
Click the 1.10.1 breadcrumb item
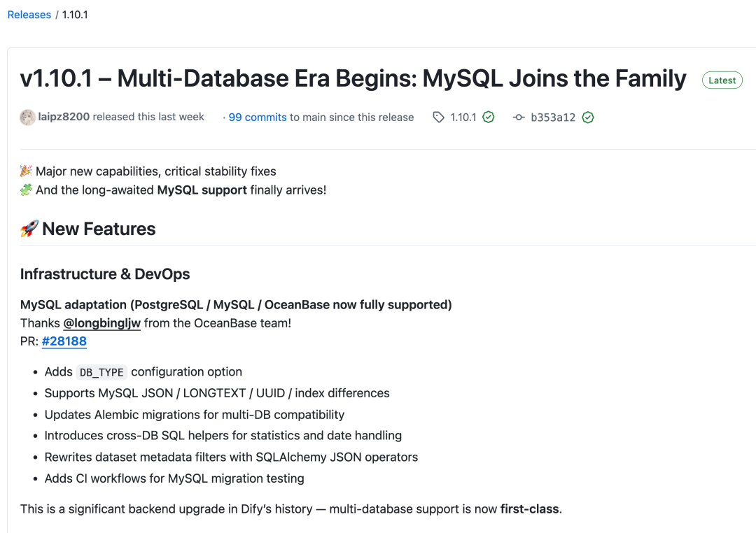[75, 15]
